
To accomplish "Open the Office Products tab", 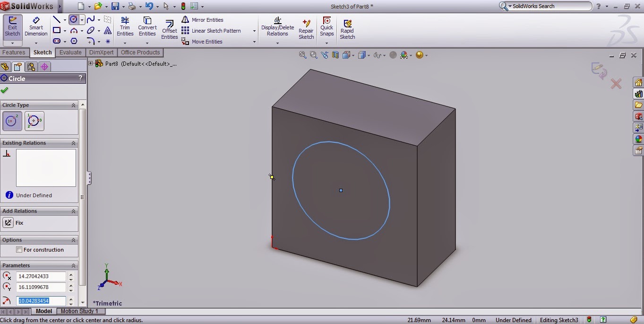I will pos(140,53).
